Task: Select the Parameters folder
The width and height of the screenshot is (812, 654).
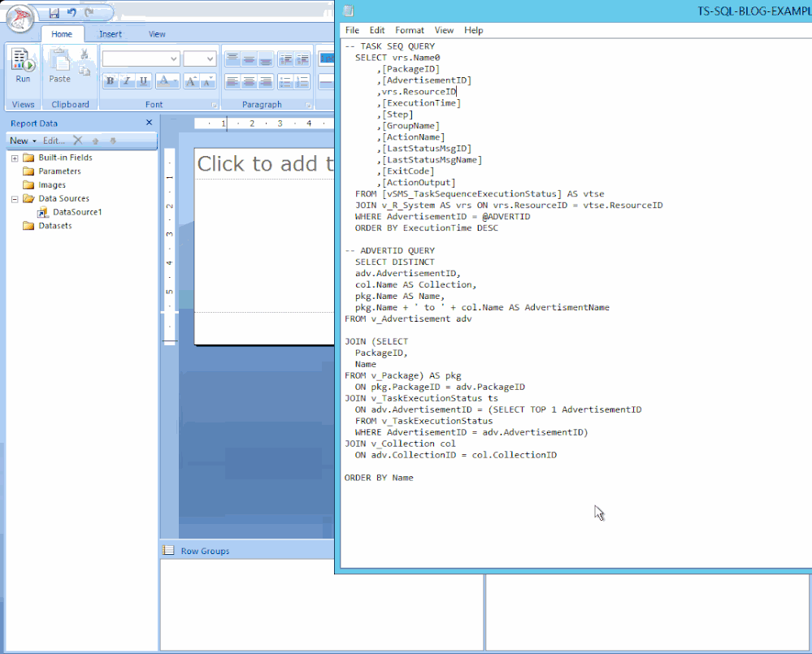Action: (52, 171)
